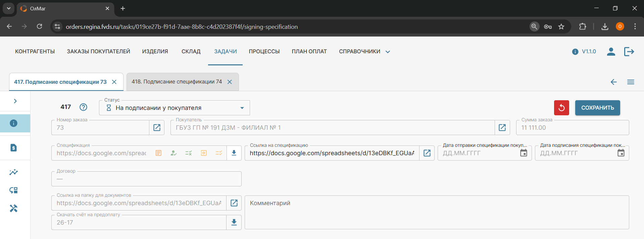
Task: Open the Статус dropdown
Action: click(175, 108)
